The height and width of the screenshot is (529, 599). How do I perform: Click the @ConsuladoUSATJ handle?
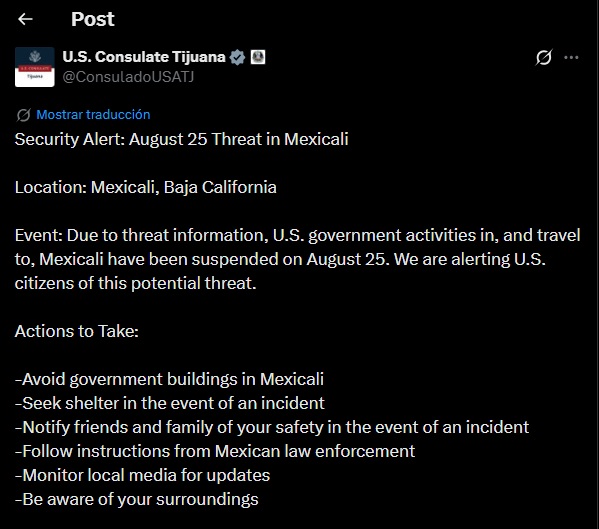(x=128, y=77)
